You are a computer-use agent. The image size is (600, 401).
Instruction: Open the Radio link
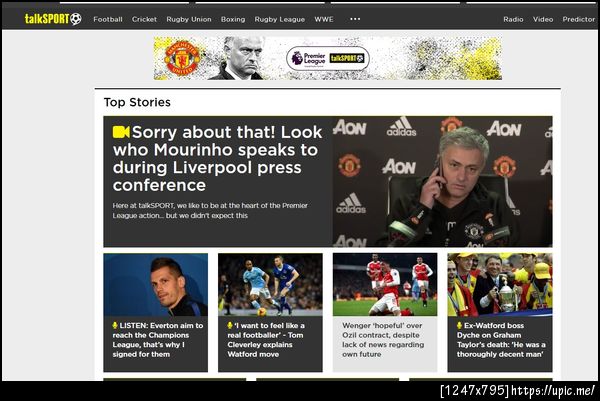[x=513, y=19]
